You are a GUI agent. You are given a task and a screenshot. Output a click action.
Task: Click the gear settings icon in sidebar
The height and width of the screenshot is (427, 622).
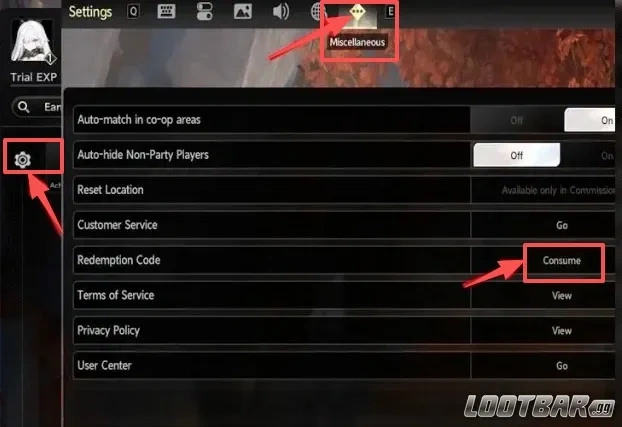point(23,160)
